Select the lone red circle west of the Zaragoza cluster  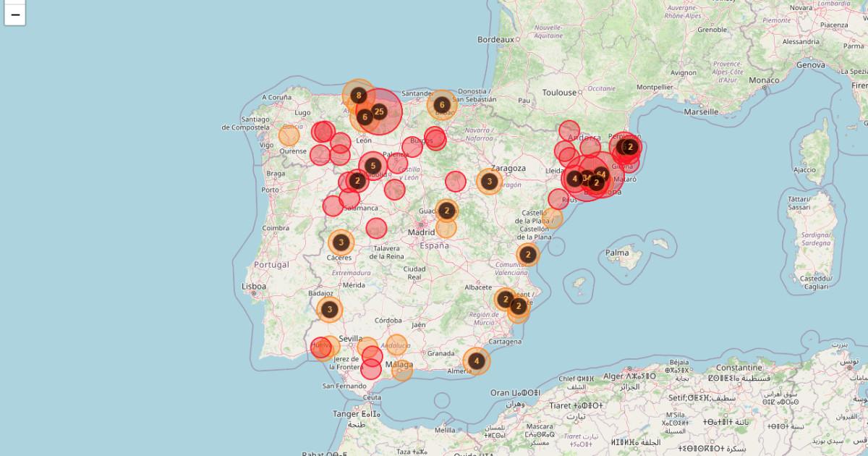pos(456,181)
